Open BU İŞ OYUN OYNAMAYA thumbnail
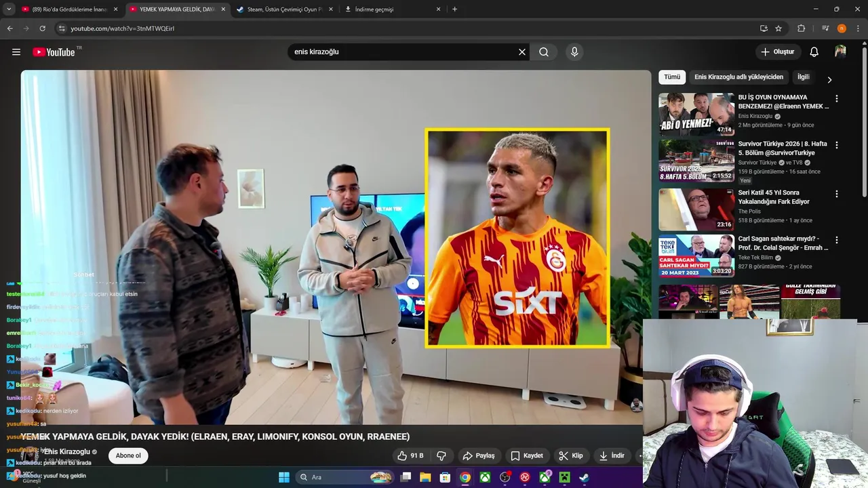This screenshot has height=488, width=868. pyautogui.click(x=696, y=114)
